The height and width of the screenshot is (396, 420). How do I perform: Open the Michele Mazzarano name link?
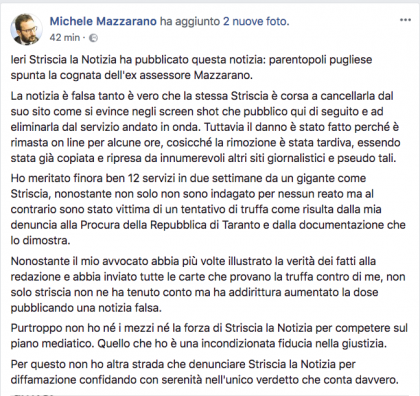click(103, 21)
